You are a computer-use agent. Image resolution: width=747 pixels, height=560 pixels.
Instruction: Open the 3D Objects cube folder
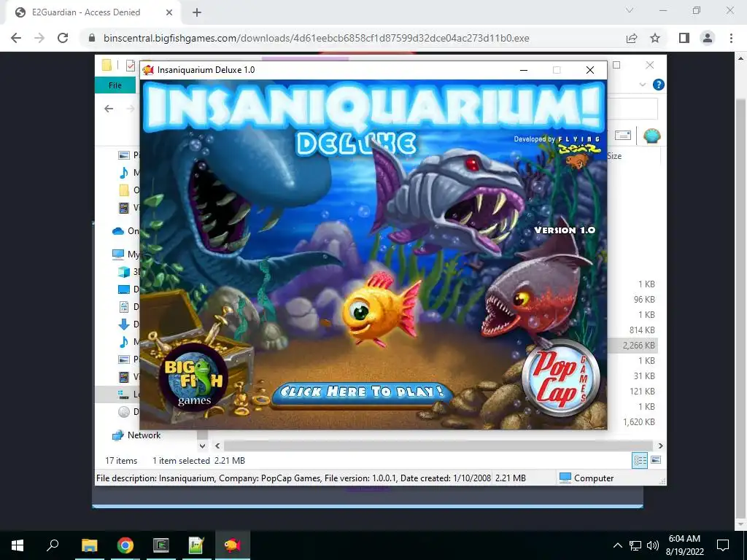coord(124,272)
